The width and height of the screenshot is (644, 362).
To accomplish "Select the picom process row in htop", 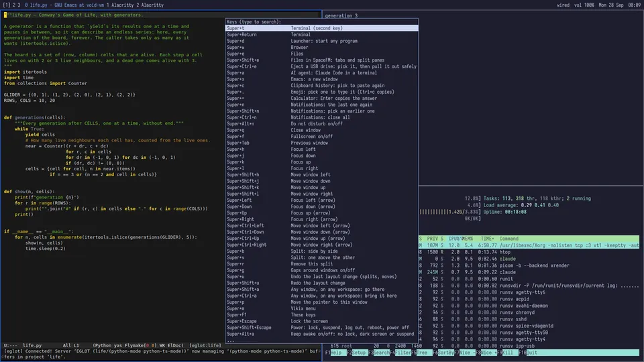I will tap(529, 265).
